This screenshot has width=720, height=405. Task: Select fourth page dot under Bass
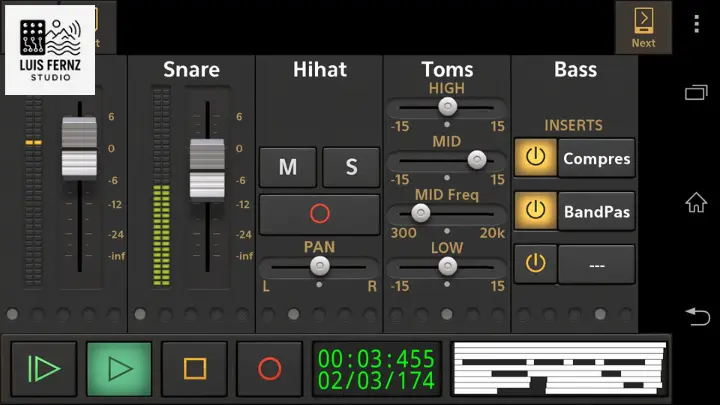click(600, 314)
